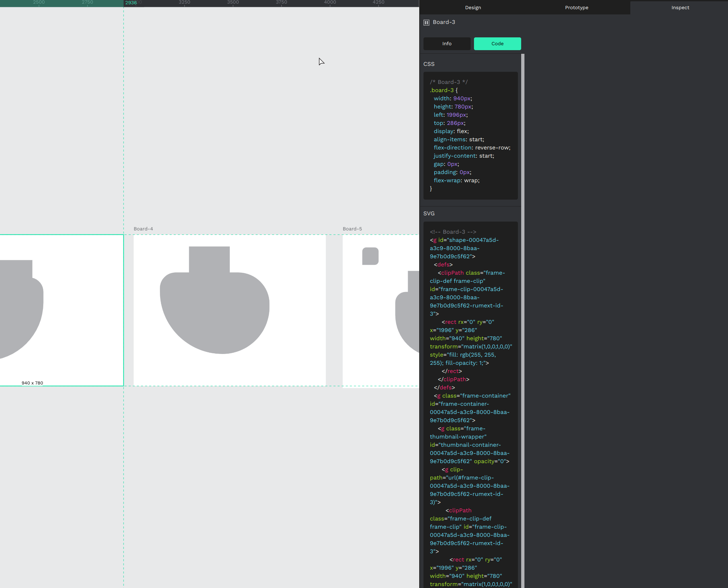Screen dimensions: 728x588
Task: Switch to the Design tab
Action: (472, 8)
